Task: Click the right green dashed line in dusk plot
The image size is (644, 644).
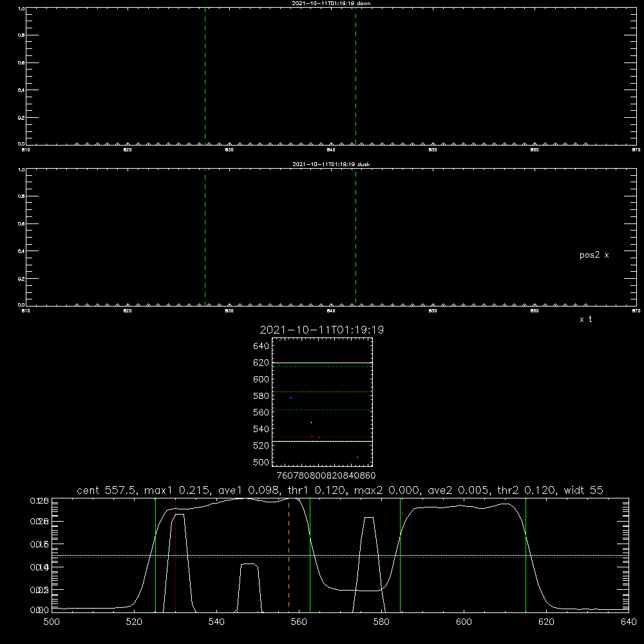Action: click(355, 238)
